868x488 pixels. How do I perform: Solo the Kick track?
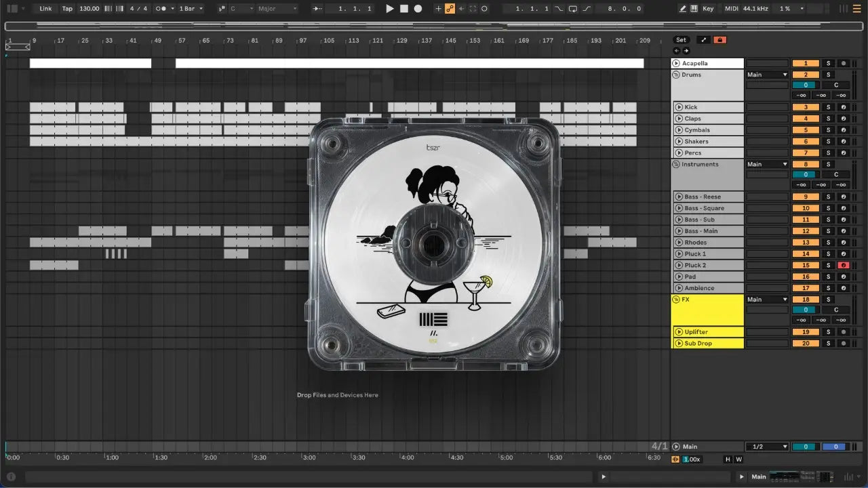828,107
